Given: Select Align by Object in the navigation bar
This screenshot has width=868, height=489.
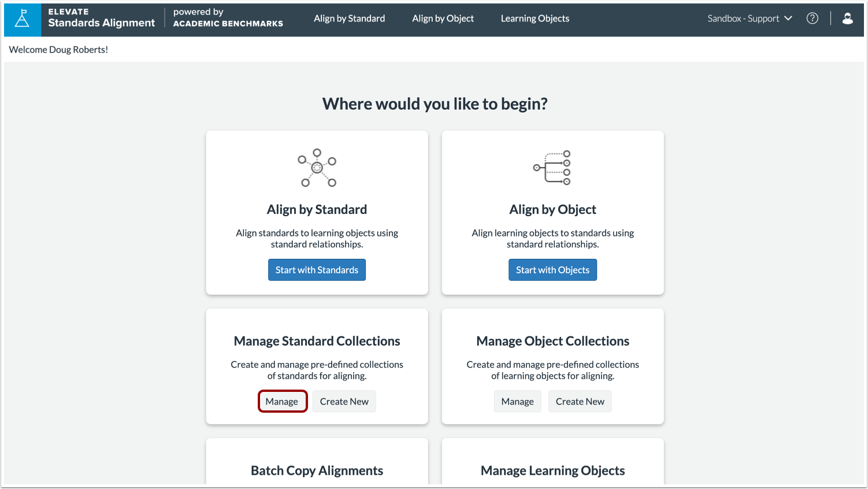Looking at the screenshot, I should point(443,18).
